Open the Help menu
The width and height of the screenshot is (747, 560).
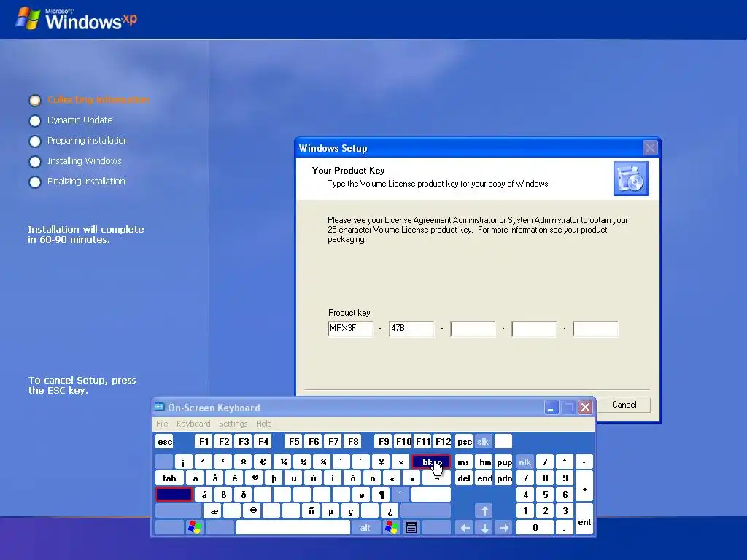[263, 424]
